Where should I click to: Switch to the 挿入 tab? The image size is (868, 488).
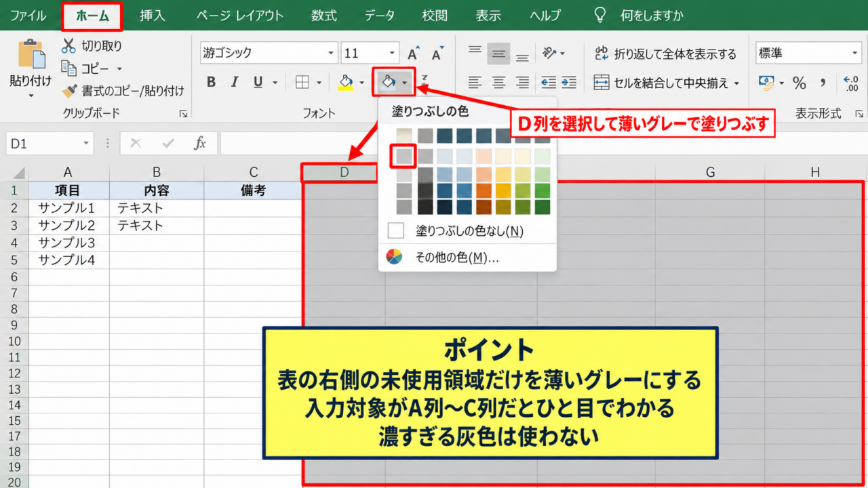tap(153, 16)
